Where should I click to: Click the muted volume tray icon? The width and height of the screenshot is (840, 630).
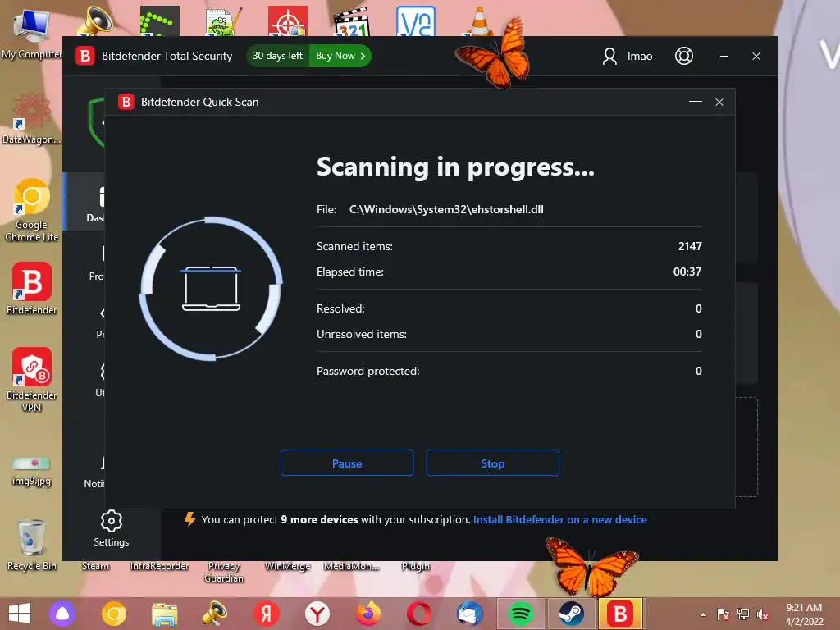point(763,614)
